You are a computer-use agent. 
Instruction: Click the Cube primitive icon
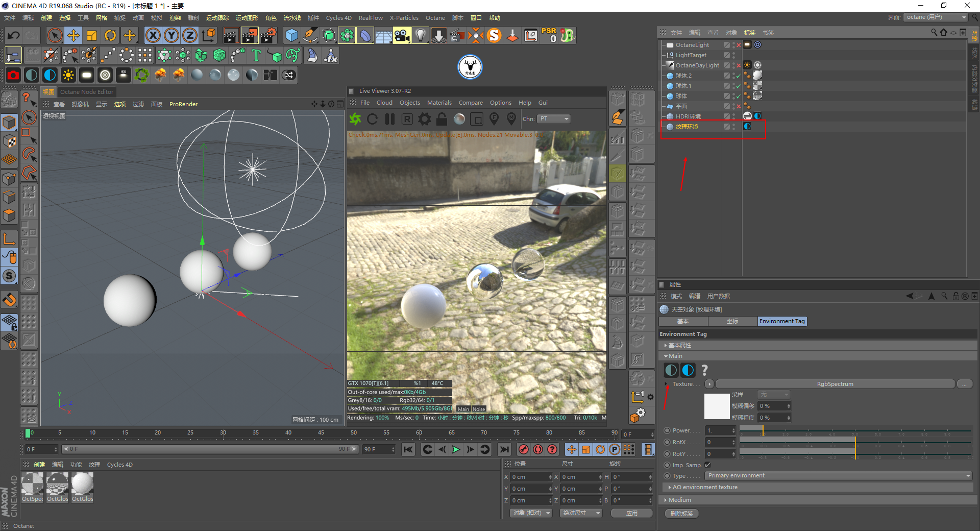coord(291,35)
